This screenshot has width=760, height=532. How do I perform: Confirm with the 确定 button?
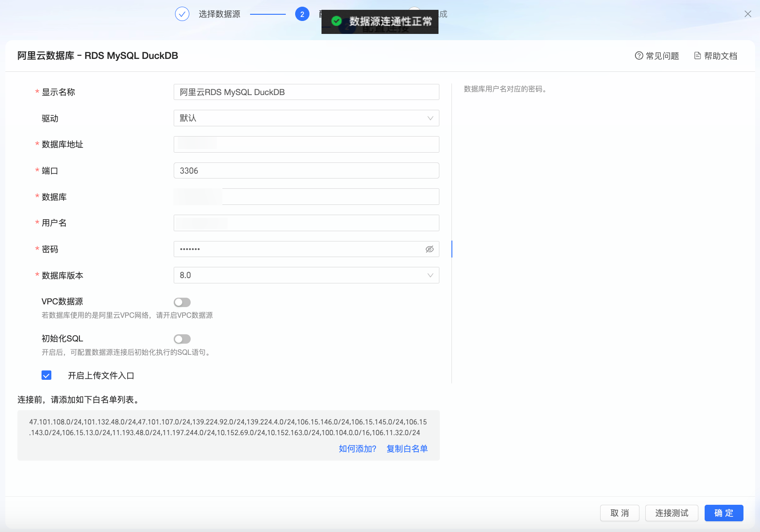point(724,513)
